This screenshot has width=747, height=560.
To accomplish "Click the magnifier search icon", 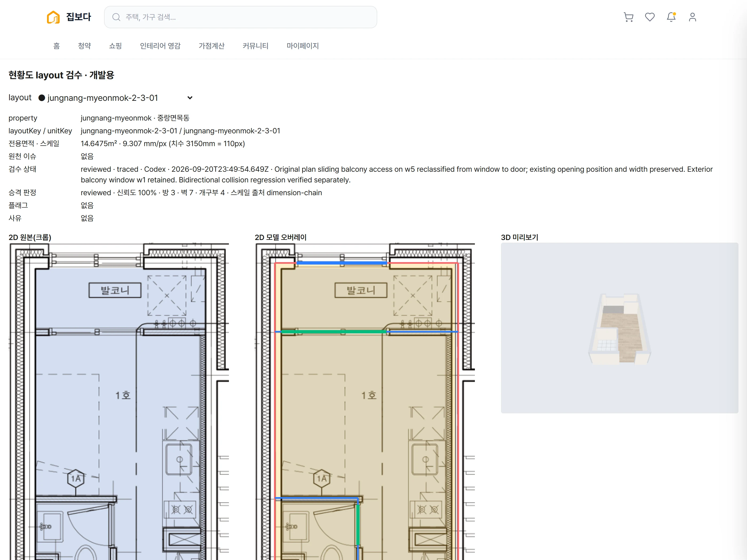I will (x=116, y=17).
